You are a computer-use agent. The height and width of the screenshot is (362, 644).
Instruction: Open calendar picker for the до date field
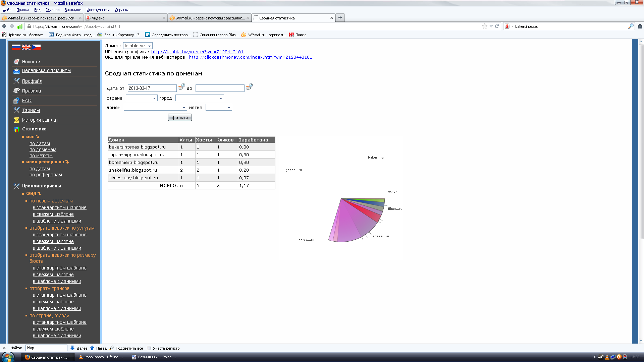coord(249,87)
